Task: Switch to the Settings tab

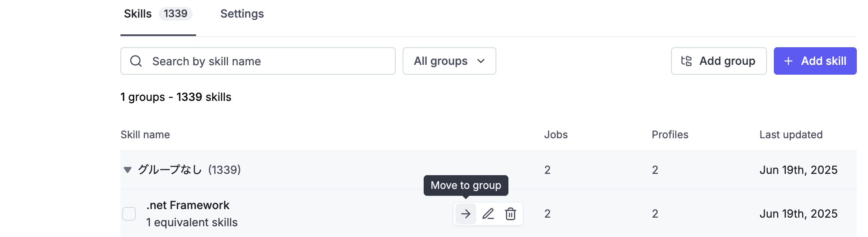Action: pos(242,14)
